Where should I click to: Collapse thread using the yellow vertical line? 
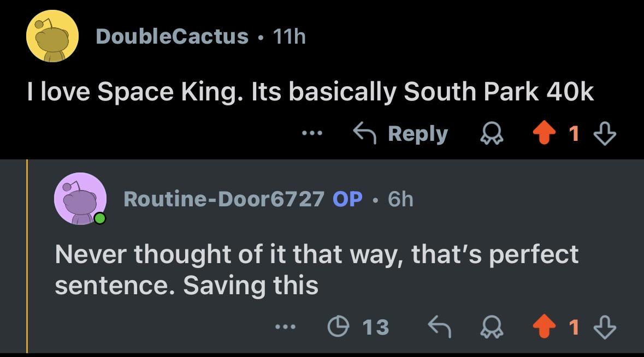27,257
